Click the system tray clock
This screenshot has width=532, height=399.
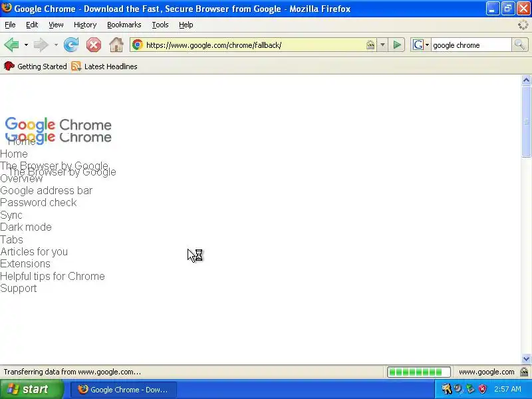[507, 389]
